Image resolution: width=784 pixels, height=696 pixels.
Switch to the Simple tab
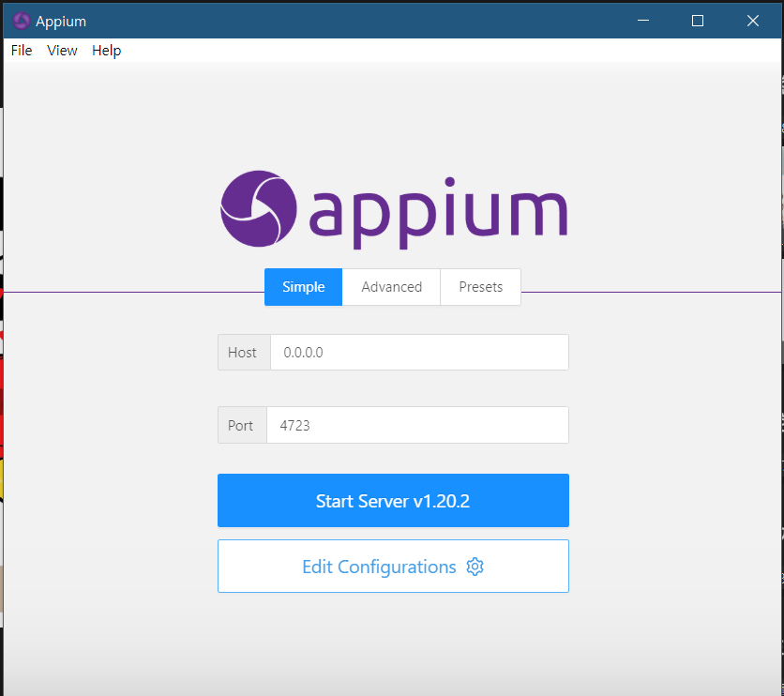[x=303, y=287]
